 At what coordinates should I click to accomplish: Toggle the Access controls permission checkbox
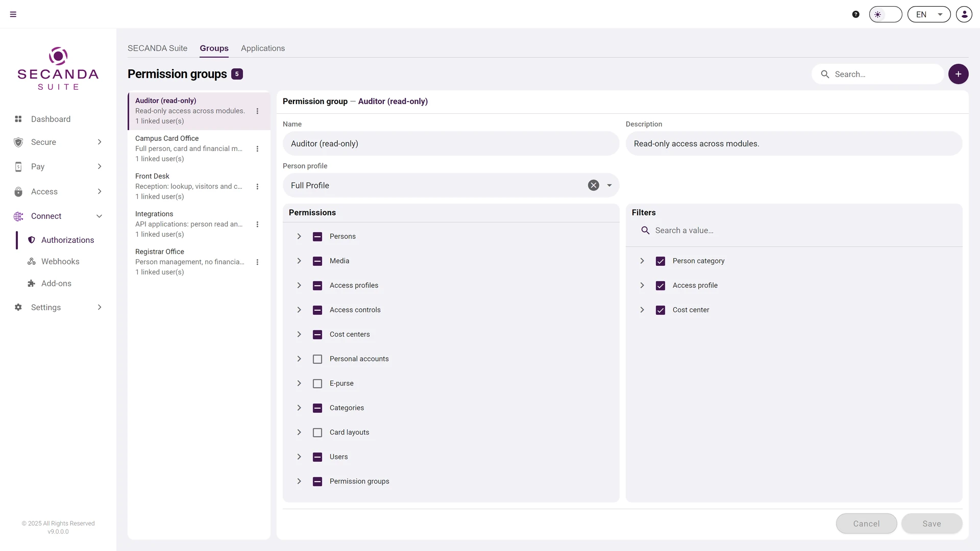pyautogui.click(x=317, y=310)
